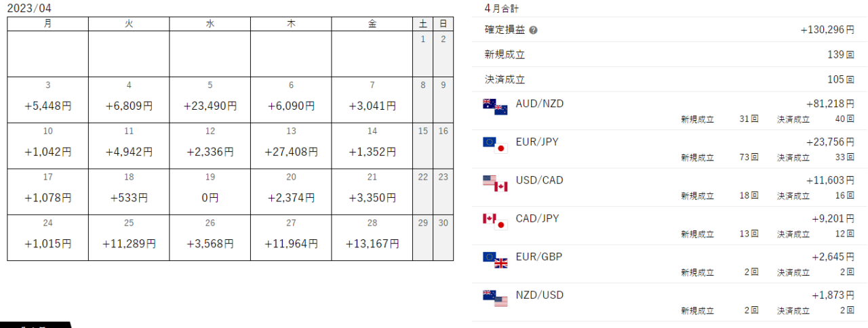Open the April 19 cell with 0円
The width and height of the screenshot is (868, 328).
pyautogui.click(x=210, y=192)
